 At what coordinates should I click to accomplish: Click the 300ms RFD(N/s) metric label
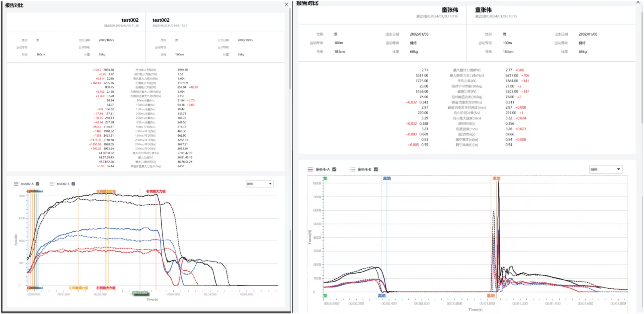pyautogui.click(x=146, y=149)
